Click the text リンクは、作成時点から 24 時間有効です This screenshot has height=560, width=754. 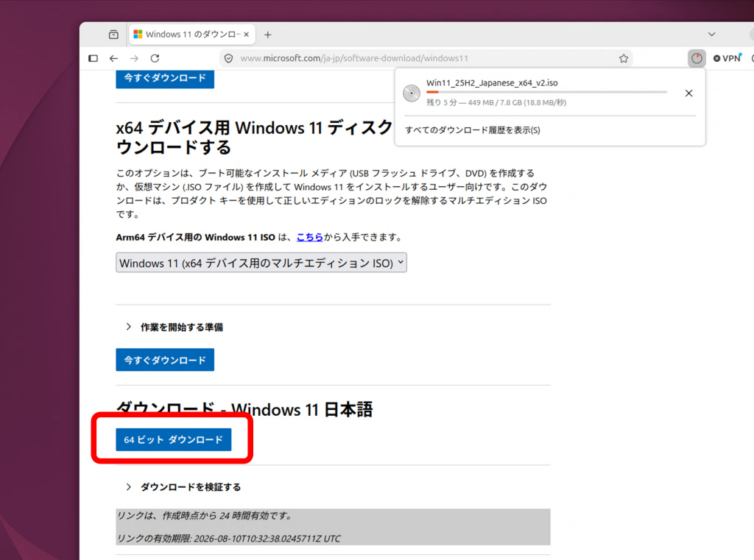pyautogui.click(x=205, y=516)
